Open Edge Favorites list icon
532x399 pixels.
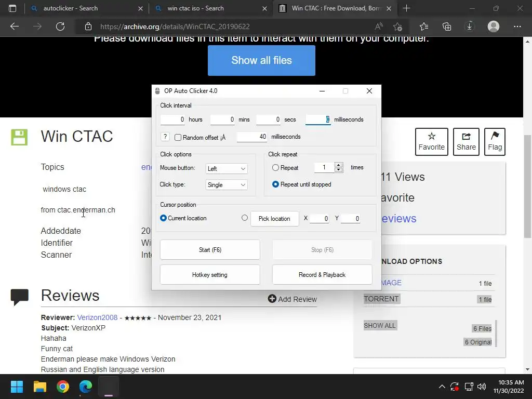[424, 26]
